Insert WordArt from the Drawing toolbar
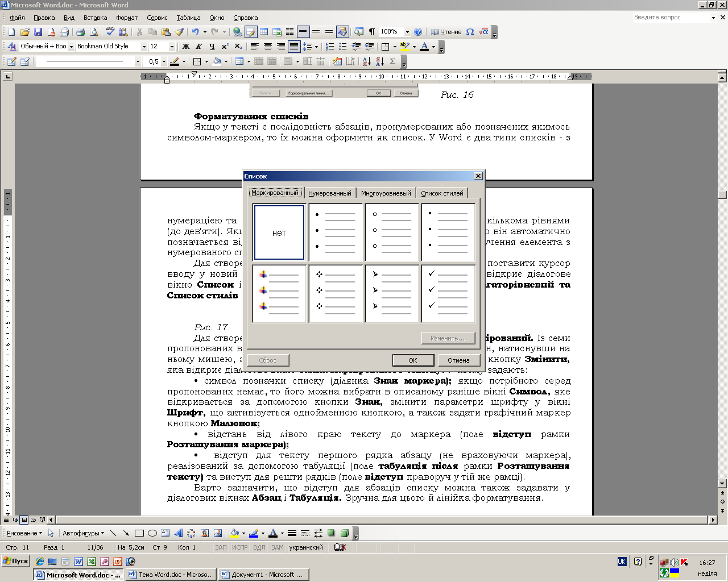The height and width of the screenshot is (582, 728). (x=178, y=533)
